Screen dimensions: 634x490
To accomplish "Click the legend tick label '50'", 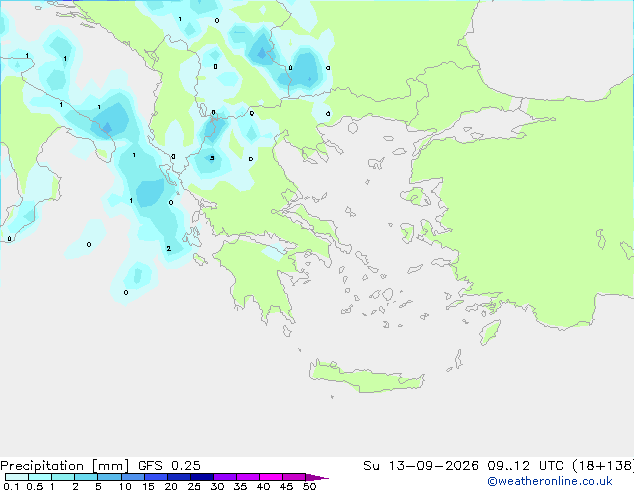I will [310, 486].
